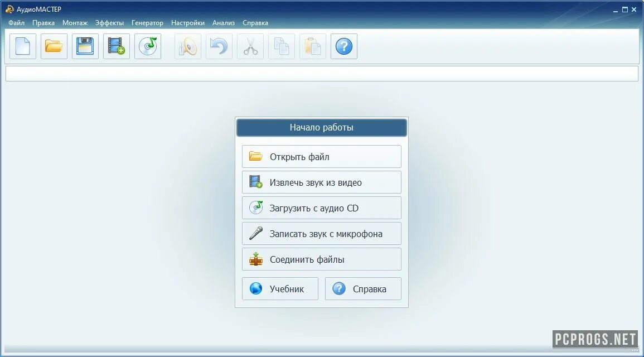Click the open folder toolbar icon
Image resolution: width=644 pixels, height=357 pixels.
click(54, 46)
